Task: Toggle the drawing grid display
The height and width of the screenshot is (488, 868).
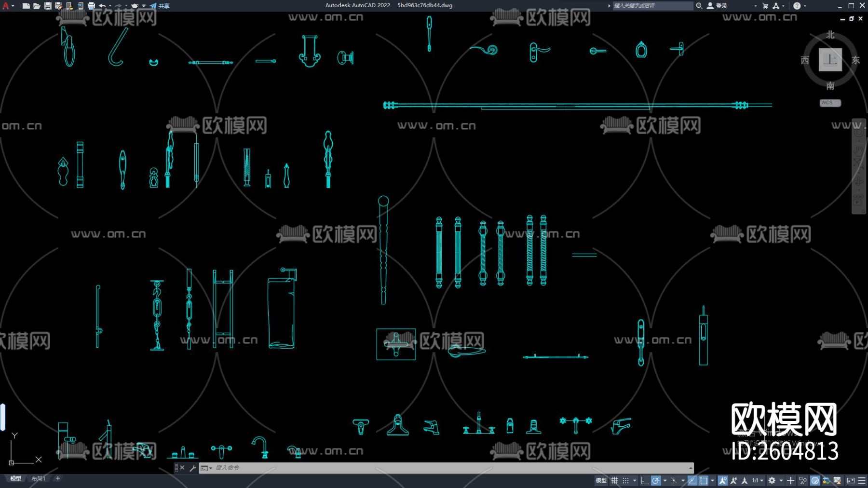Action: coord(614,480)
